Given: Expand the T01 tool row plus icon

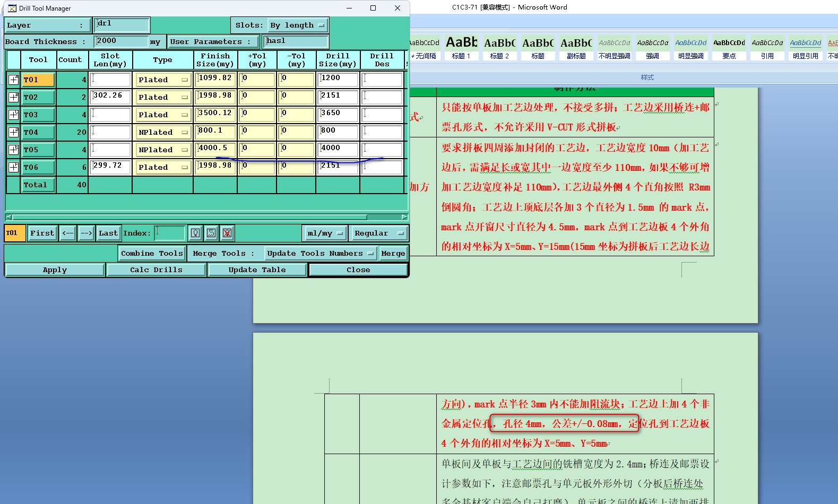Looking at the screenshot, I should point(13,80).
